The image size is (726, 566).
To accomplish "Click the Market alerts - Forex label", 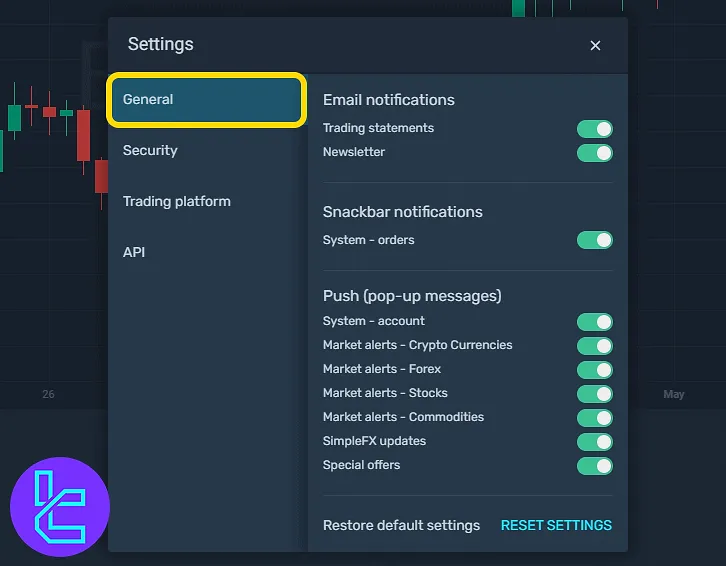I will pyautogui.click(x=382, y=369).
